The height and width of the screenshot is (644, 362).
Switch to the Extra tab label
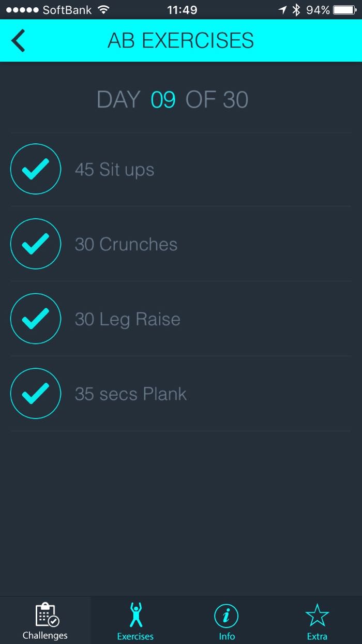[317, 636]
